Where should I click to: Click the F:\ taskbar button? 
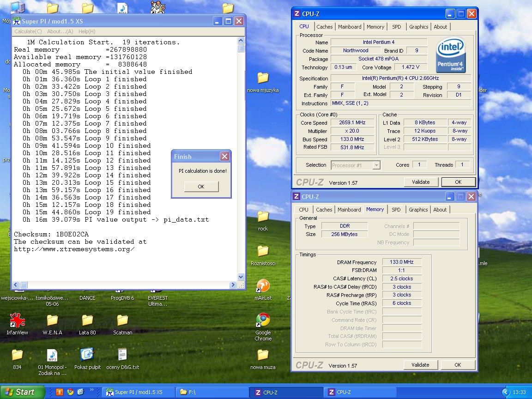pyautogui.click(x=212, y=392)
